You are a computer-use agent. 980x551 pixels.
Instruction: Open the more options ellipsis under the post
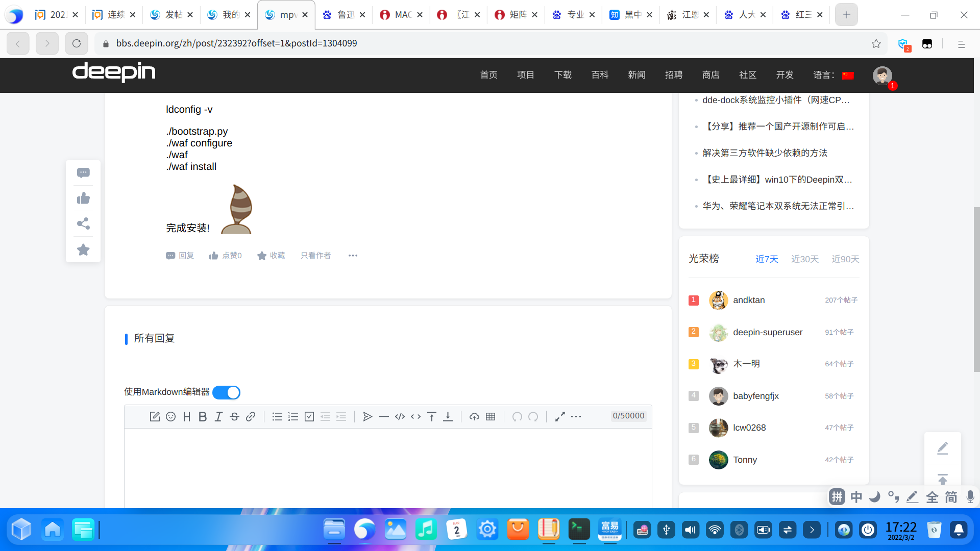353,256
